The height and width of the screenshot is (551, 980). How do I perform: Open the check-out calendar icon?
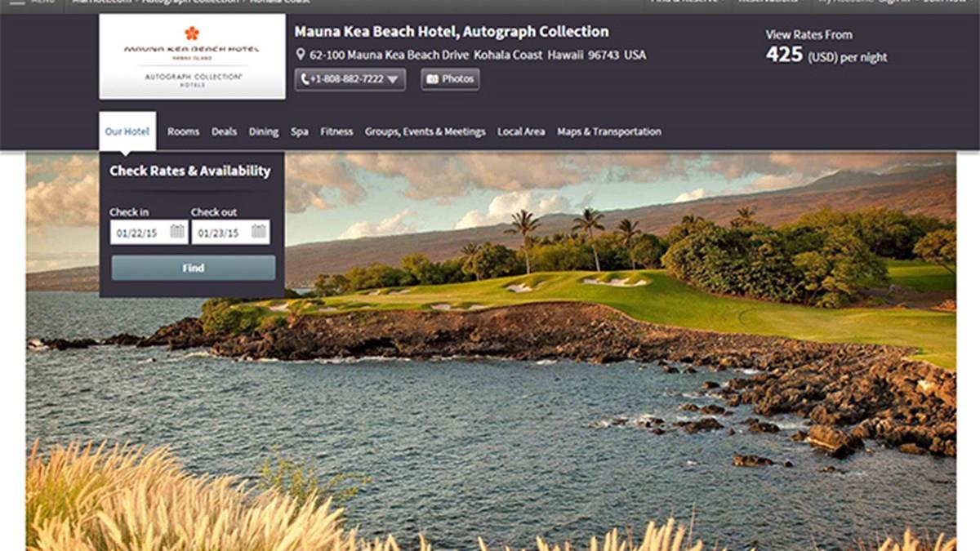258,232
